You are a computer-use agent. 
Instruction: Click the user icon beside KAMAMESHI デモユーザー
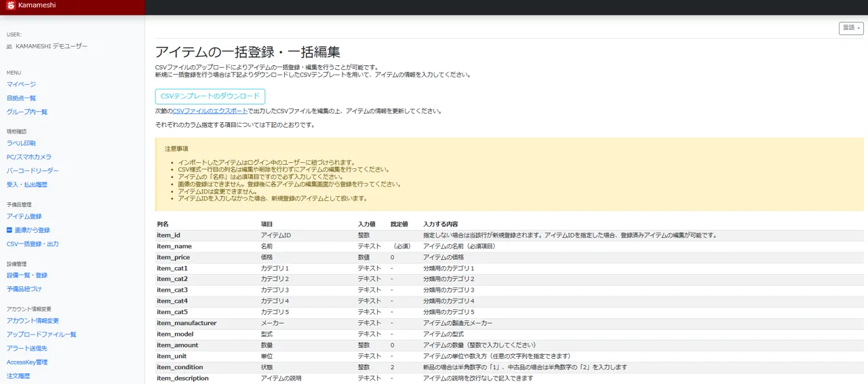9,46
